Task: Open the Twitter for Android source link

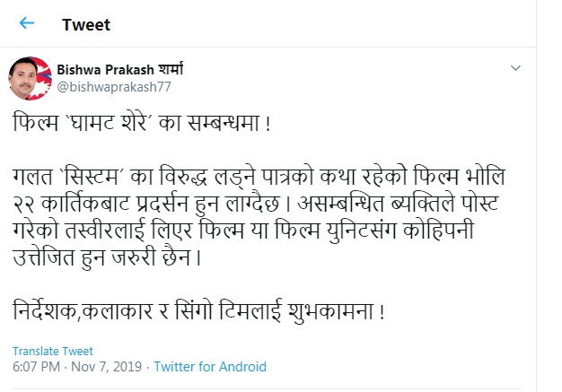Action: tap(210, 367)
